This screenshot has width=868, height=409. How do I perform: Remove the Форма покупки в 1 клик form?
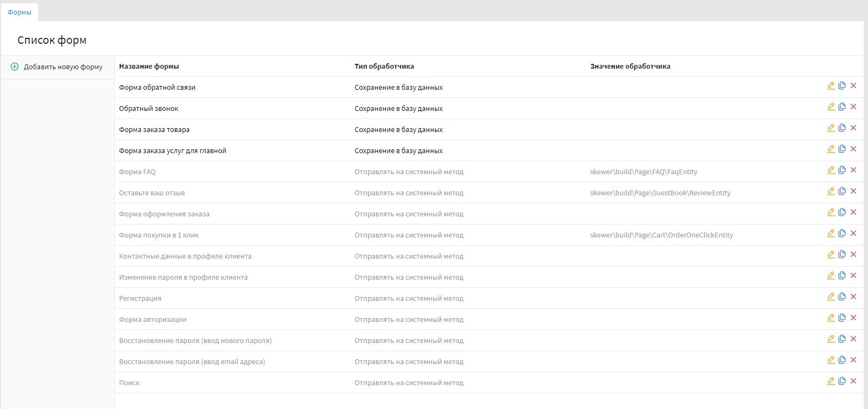pos(853,233)
